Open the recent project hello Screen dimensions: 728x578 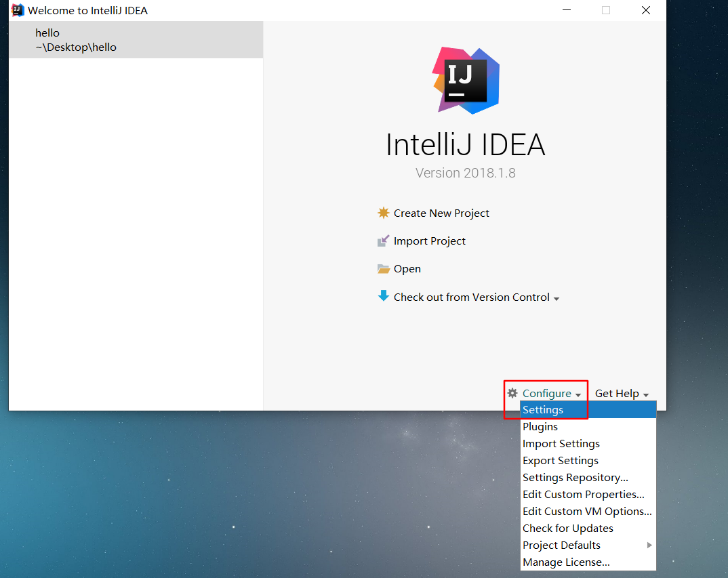136,40
